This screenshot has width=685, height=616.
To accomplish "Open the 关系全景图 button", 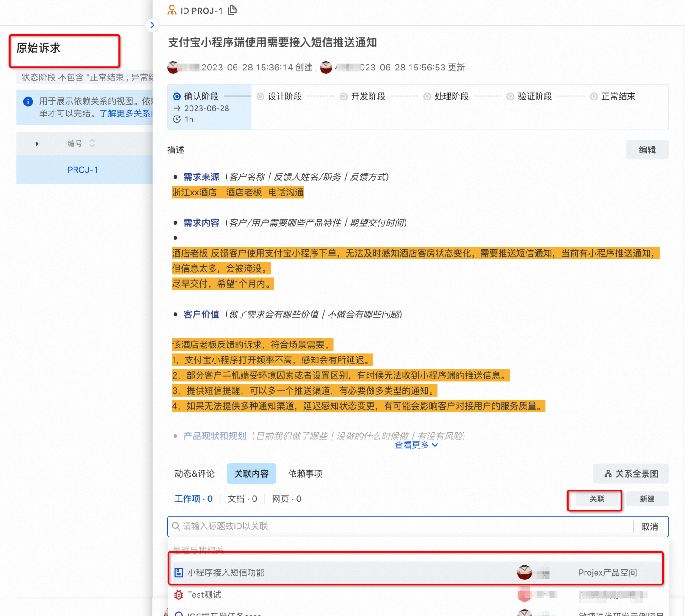I will coord(631,474).
